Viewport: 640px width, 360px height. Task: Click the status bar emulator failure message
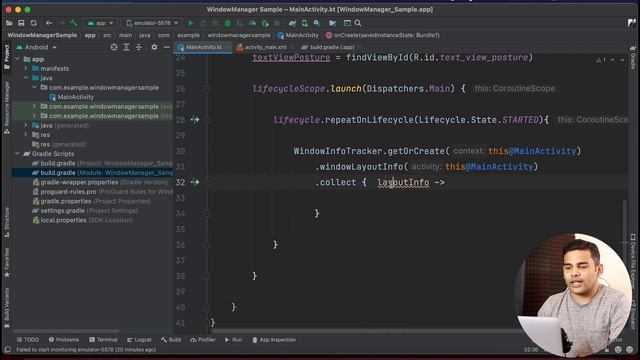click(x=86, y=350)
